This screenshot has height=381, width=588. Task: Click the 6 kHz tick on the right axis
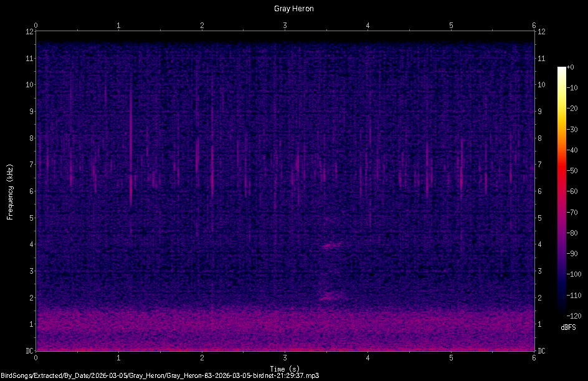point(540,190)
